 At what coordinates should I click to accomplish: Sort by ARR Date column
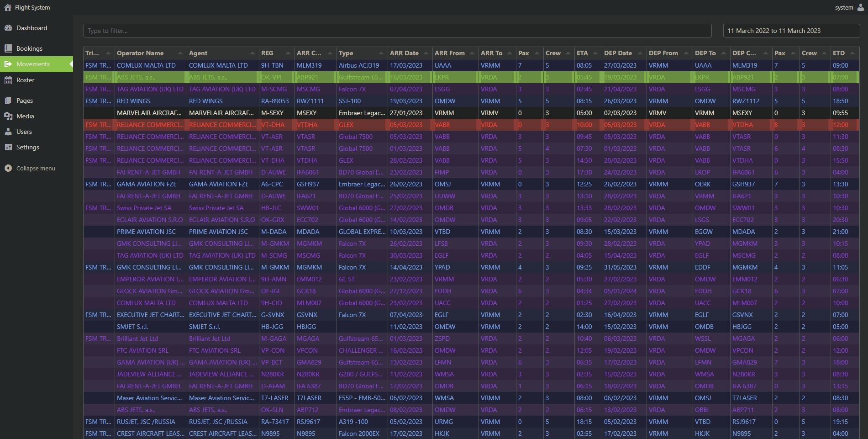coord(410,53)
